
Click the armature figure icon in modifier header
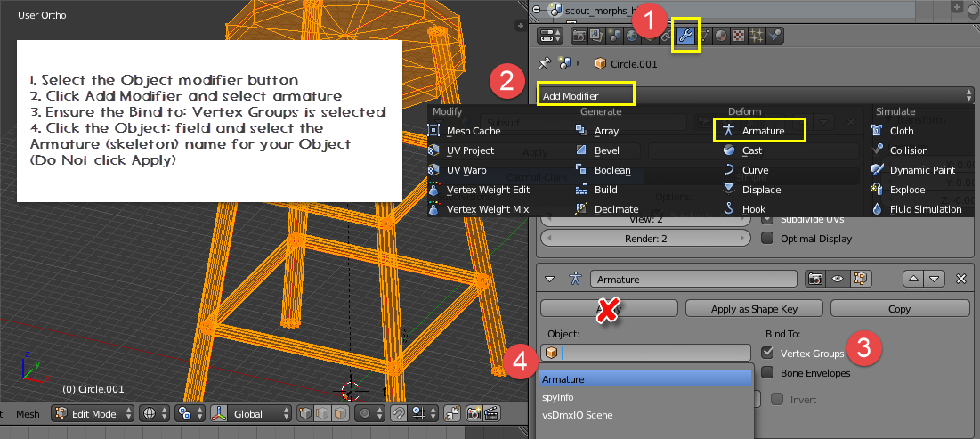click(575, 279)
